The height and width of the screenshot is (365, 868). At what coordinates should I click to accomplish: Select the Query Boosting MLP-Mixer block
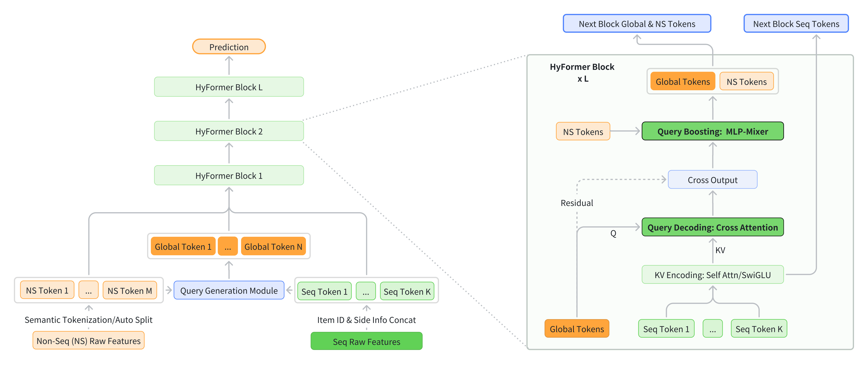click(712, 131)
